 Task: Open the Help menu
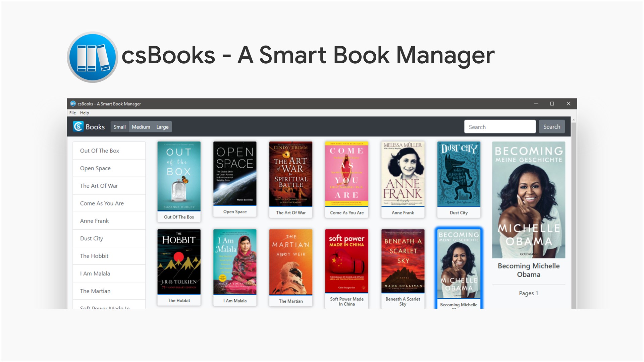pos(85,113)
